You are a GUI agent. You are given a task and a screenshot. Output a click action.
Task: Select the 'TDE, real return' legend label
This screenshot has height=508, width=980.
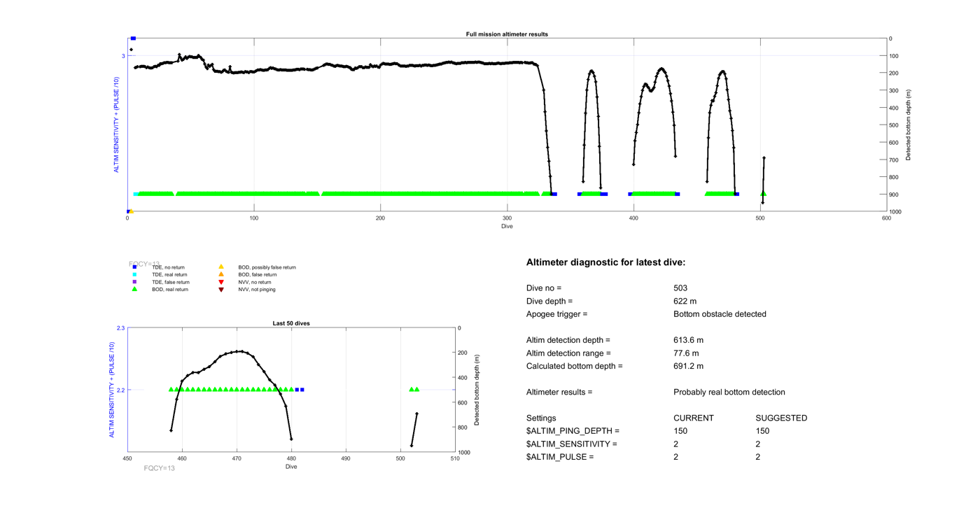coord(169,275)
